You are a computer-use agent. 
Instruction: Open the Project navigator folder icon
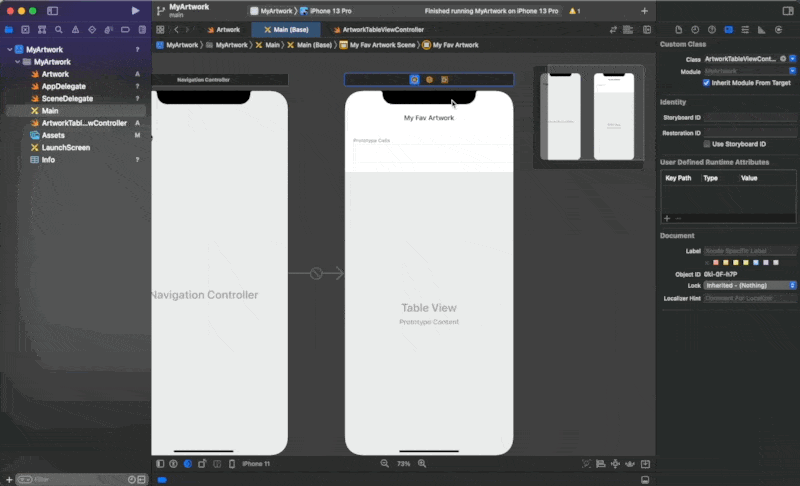pyautogui.click(x=9, y=30)
